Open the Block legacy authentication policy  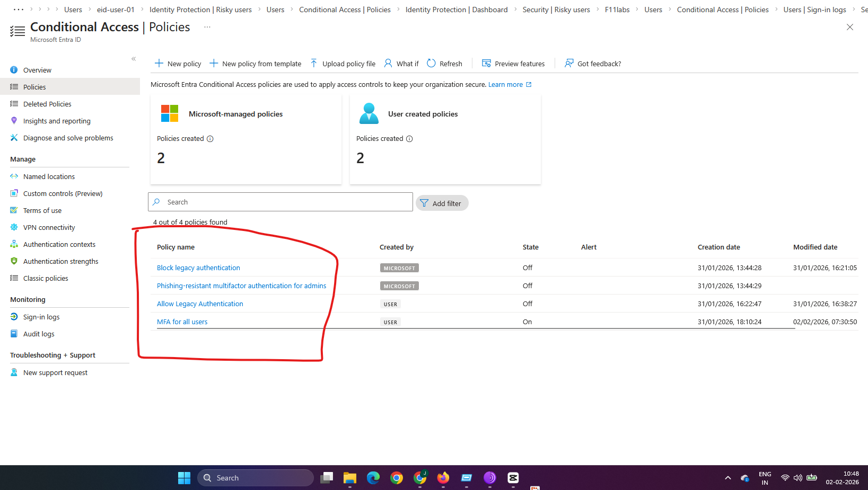(198, 268)
